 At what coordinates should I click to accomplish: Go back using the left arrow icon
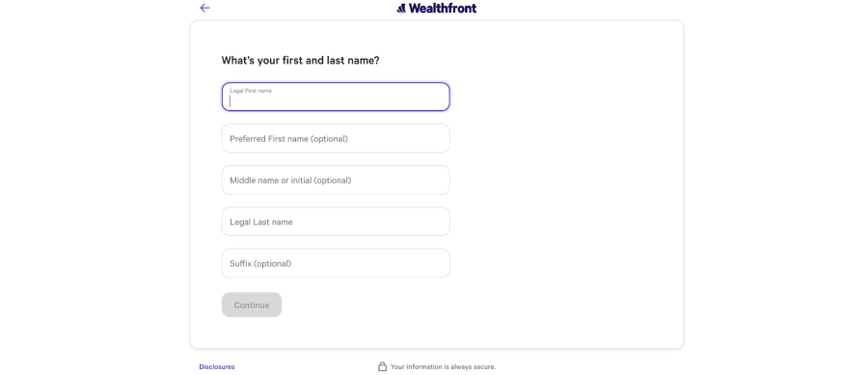tap(204, 8)
